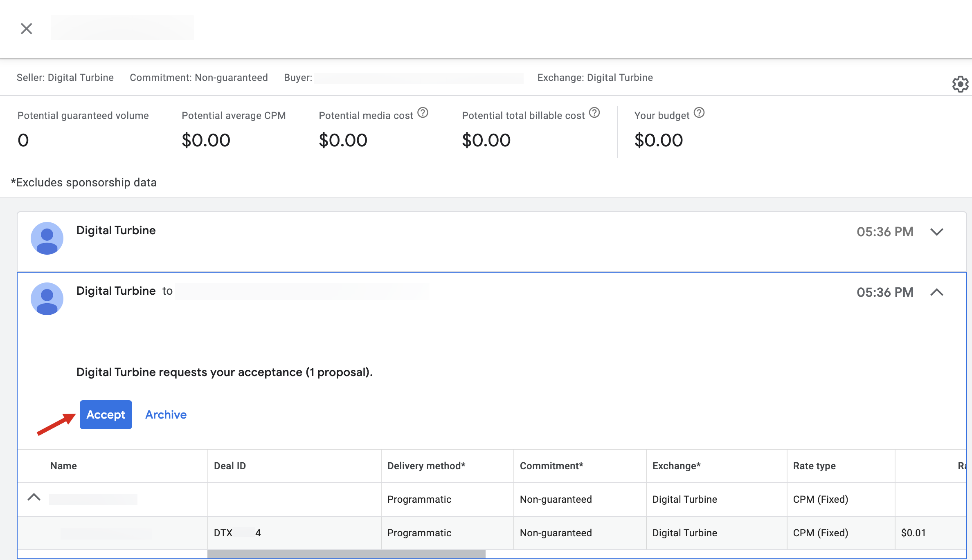Click the Commitment column header
This screenshot has height=560, width=972.
click(x=551, y=466)
